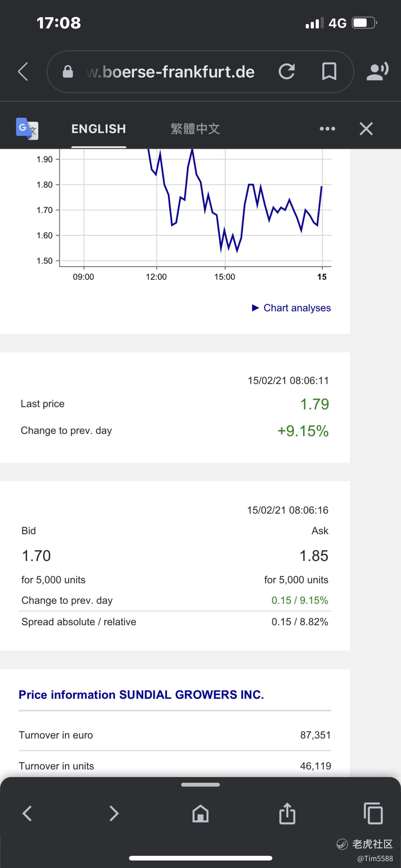401x868 pixels.
Task: Bookmark this page using bookmark icon
Action: (x=329, y=72)
